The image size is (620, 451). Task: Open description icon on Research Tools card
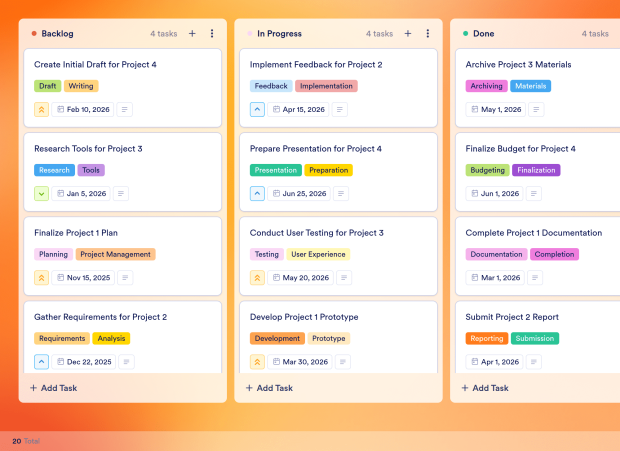(x=121, y=194)
